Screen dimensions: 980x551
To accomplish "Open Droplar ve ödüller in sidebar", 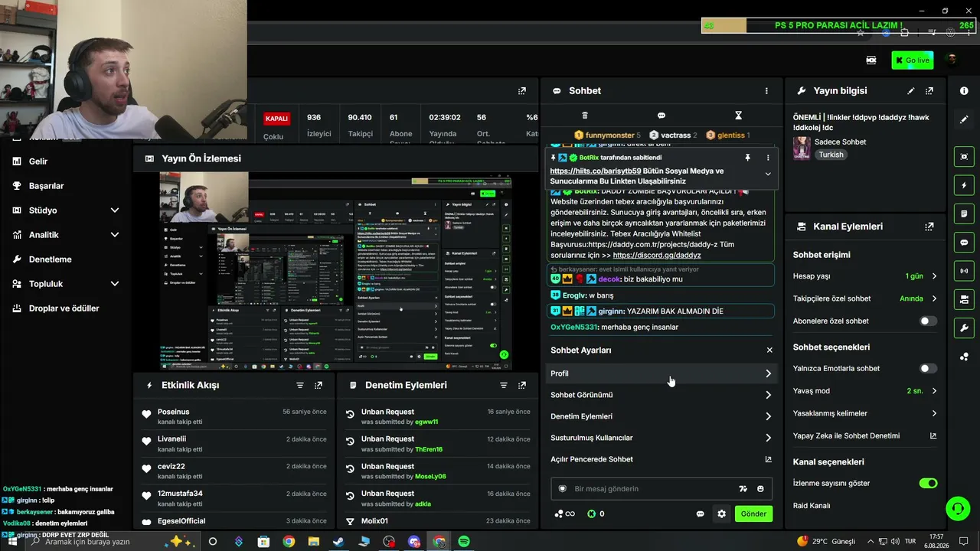I will point(64,308).
